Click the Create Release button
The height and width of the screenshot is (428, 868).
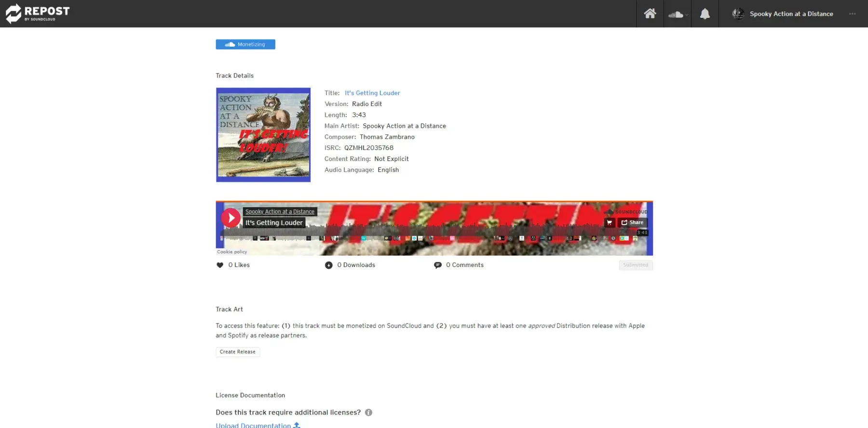pos(238,352)
